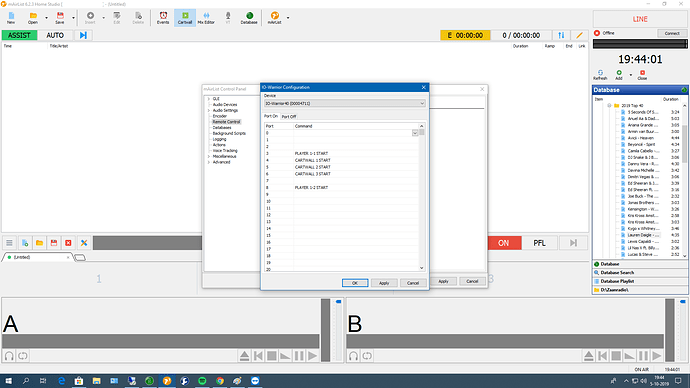
Task: Expand Advanced in Control Panel tree
Action: [x=209, y=162]
